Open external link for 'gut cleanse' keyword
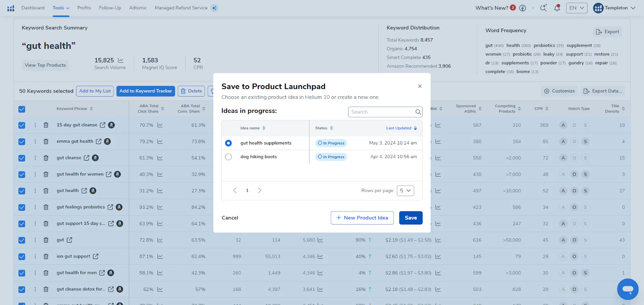 (87, 158)
